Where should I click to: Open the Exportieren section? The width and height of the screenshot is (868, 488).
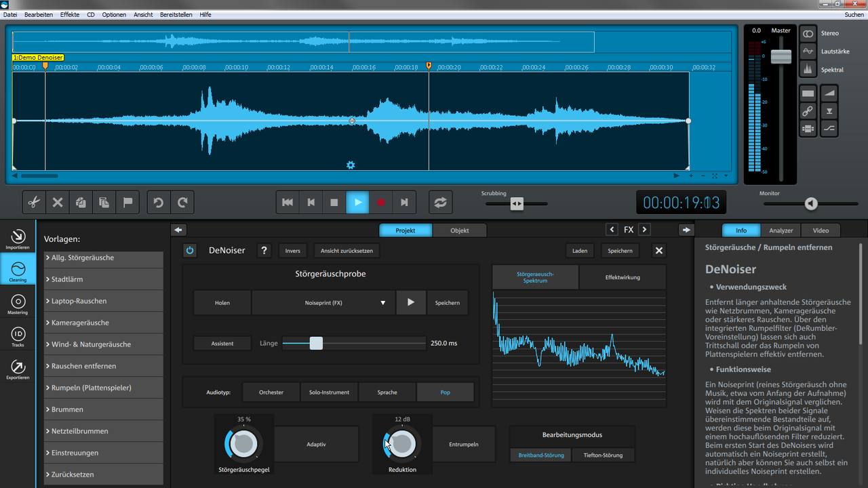(18, 369)
